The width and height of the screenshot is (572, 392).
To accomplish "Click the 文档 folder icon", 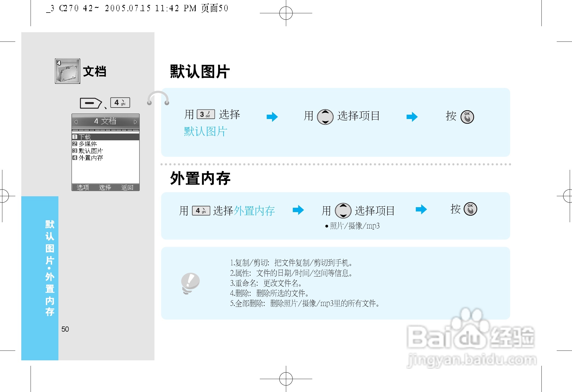I will click(x=67, y=71).
